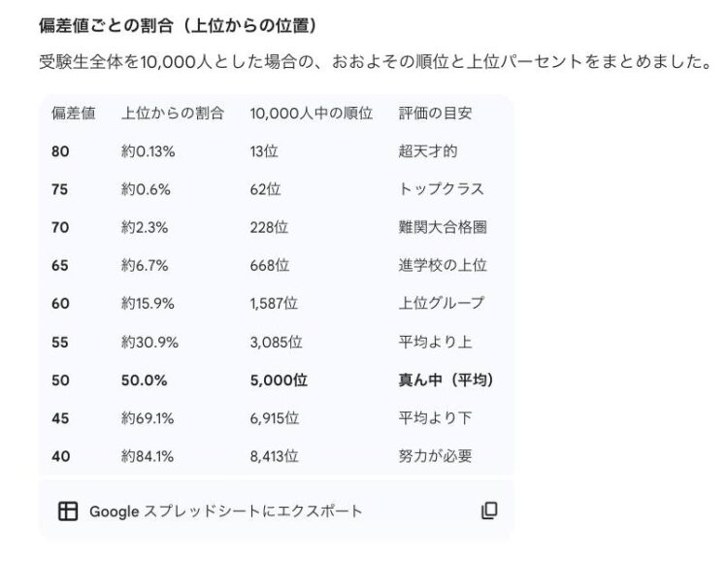Viewport: 728px width, 561px height.
Task: Click the 10,000人中の順位 column header
Action: (311, 113)
